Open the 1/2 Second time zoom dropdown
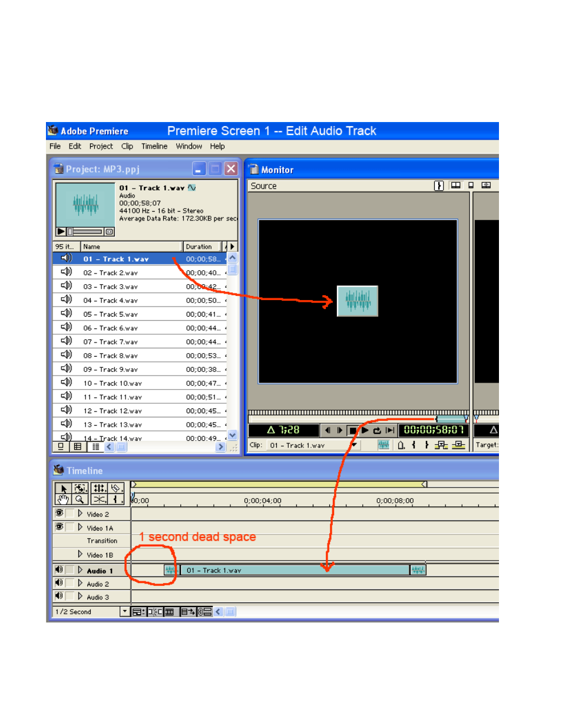Viewport: 562px width, 728px height. pyautogui.click(x=125, y=611)
